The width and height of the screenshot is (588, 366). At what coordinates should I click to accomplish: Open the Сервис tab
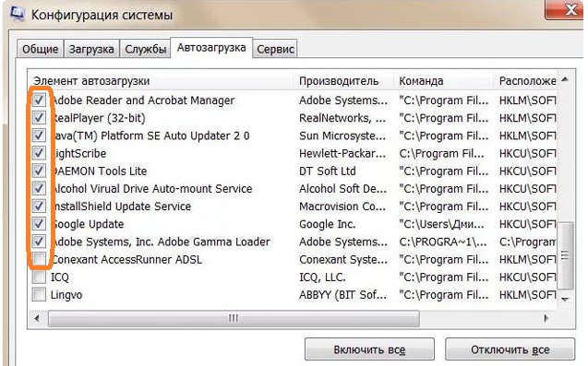pyautogui.click(x=275, y=49)
